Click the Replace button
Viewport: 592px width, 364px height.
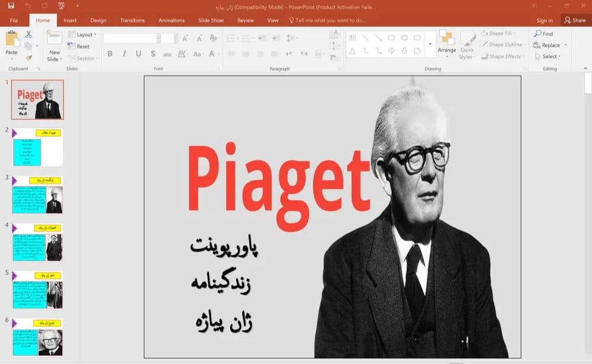coord(548,46)
